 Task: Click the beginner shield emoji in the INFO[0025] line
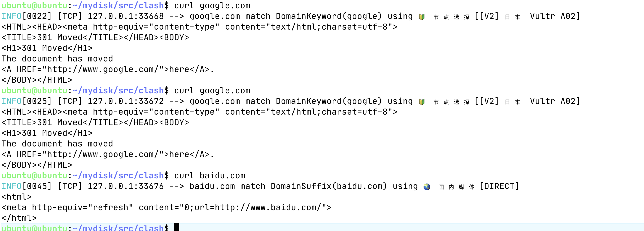(422, 102)
